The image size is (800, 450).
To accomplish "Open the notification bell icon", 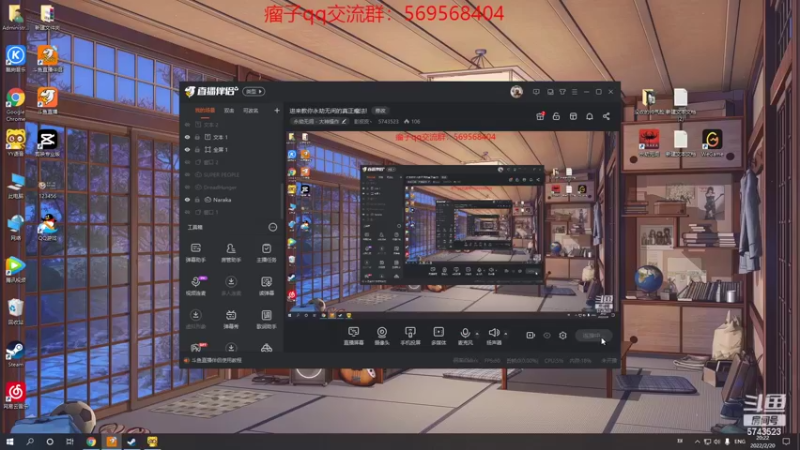I will [x=590, y=116].
